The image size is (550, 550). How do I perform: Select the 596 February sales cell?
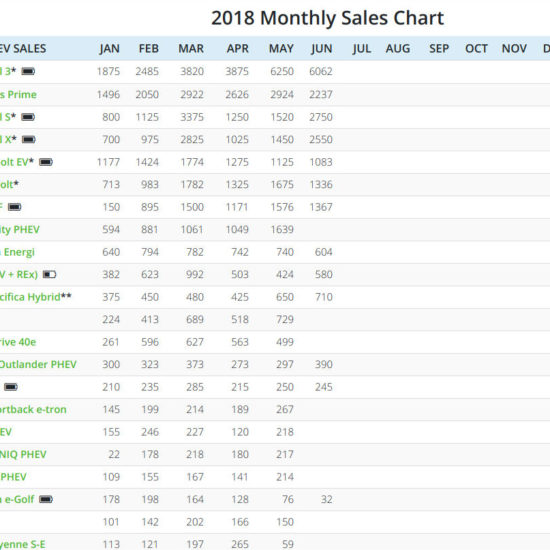[150, 342]
